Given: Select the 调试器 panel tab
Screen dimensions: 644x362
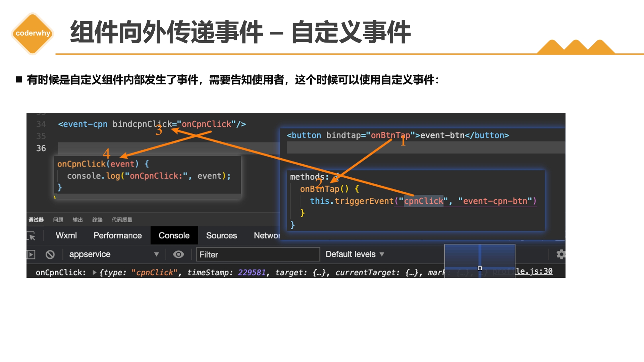Looking at the screenshot, I should 36,220.
